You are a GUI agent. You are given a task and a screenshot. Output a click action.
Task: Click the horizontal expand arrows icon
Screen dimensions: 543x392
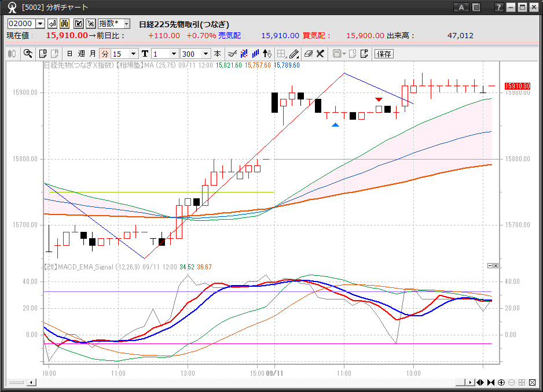[480, 382]
